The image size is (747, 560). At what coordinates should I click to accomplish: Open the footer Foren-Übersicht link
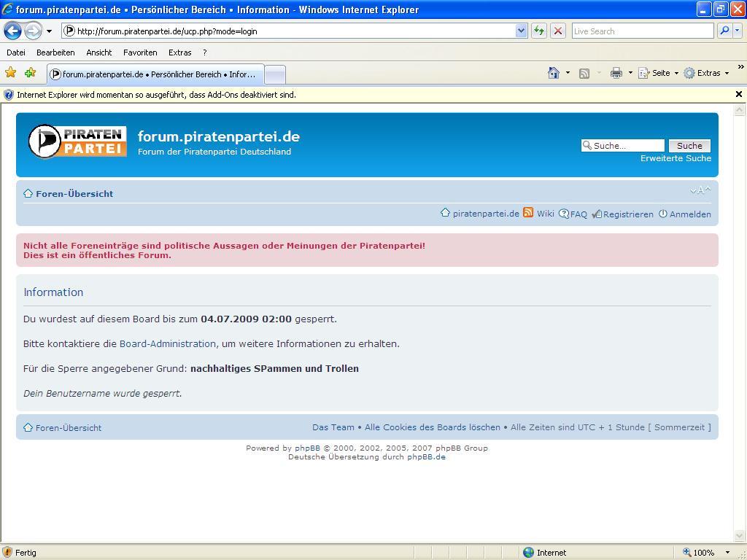[x=69, y=427]
